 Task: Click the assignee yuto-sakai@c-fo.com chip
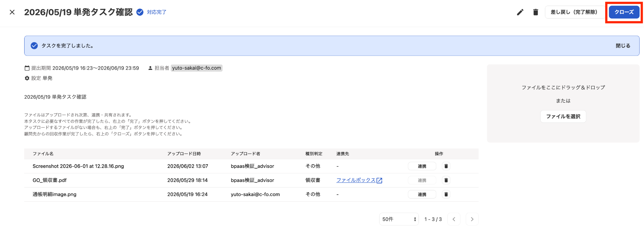tap(197, 68)
